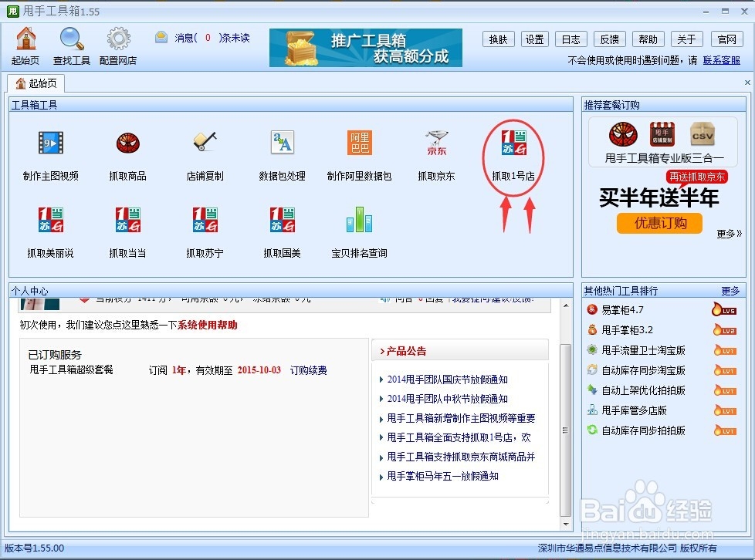Open the 官网 button at top right

coord(726,39)
